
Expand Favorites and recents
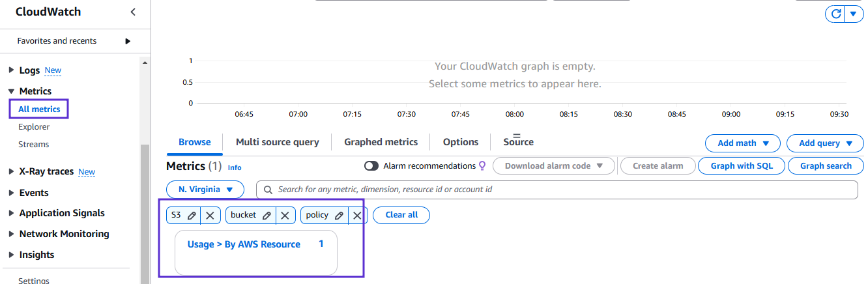pos(128,41)
